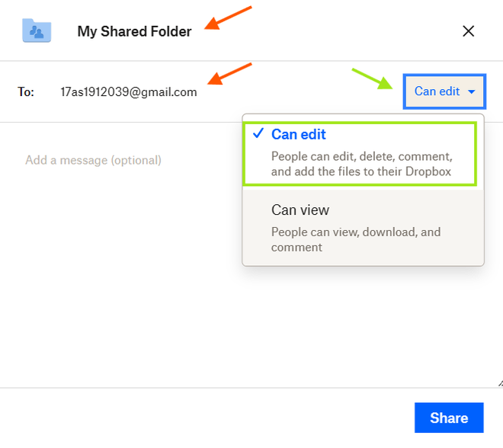Choose the Can view permission option
503x448 pixels.
pos(300,210)
